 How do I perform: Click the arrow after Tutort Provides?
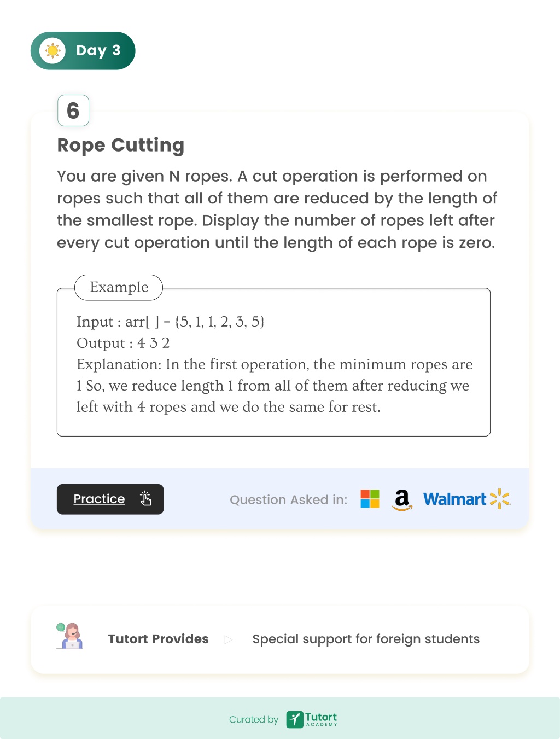click(229, 639)
